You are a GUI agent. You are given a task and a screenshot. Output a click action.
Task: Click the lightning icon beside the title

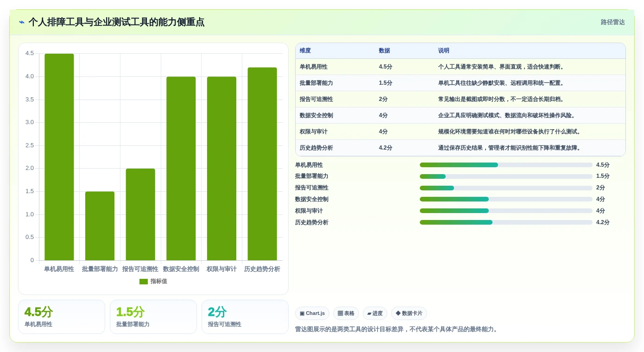22,22
